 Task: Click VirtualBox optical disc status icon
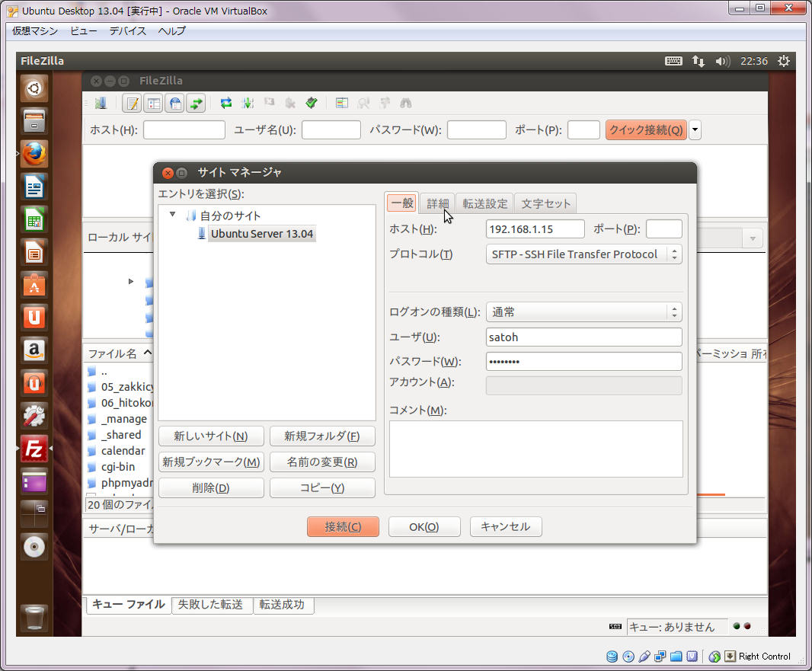[x=628, y=657]
